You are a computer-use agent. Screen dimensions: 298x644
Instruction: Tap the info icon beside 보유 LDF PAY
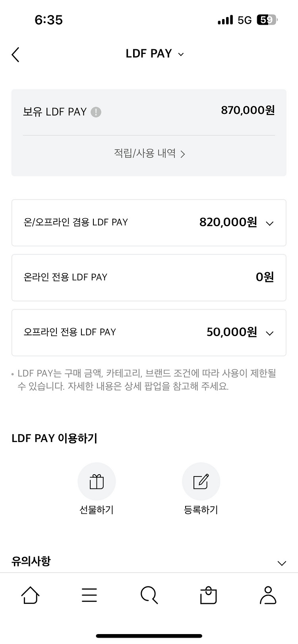point(96,112)
